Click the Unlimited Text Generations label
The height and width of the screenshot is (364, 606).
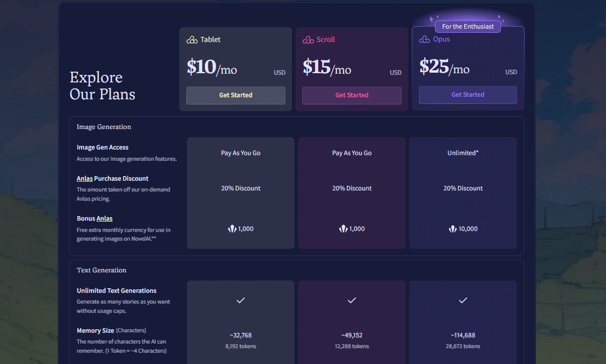pos(116,291)
